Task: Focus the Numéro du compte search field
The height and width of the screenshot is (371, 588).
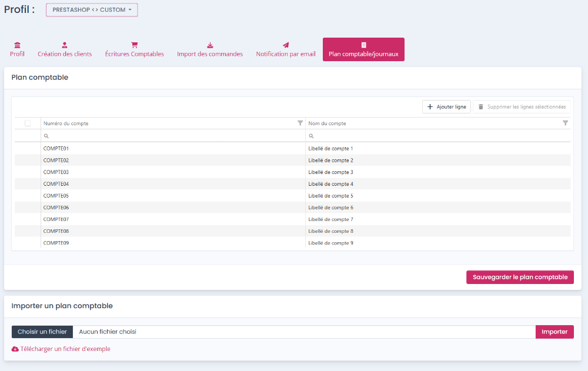Action: [173, 136]
